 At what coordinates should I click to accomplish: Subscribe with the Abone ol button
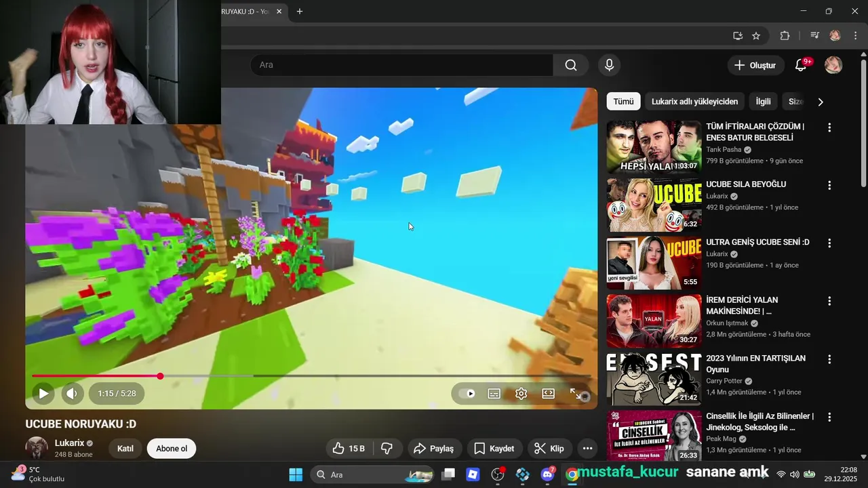point(172,449)
